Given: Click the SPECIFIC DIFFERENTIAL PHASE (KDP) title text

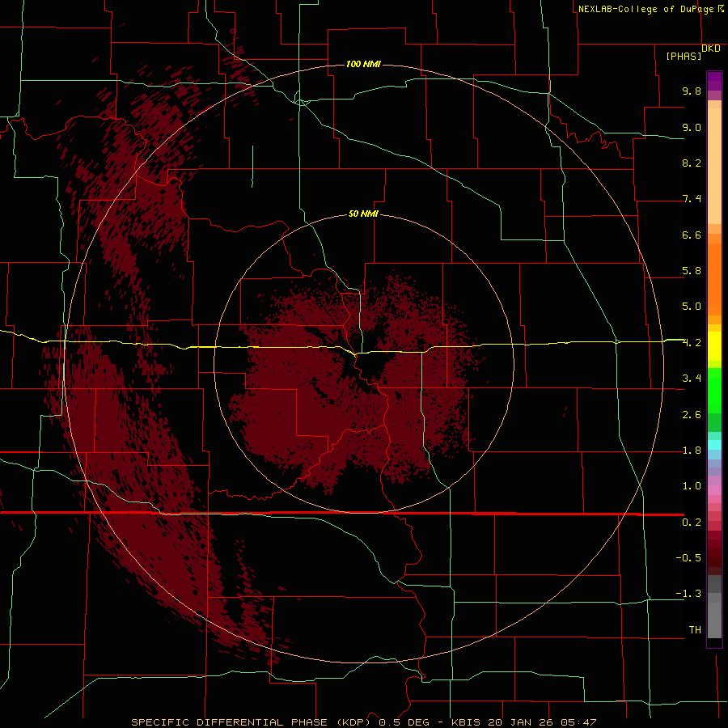Looking at the screenshot, I should click(252, 722).
